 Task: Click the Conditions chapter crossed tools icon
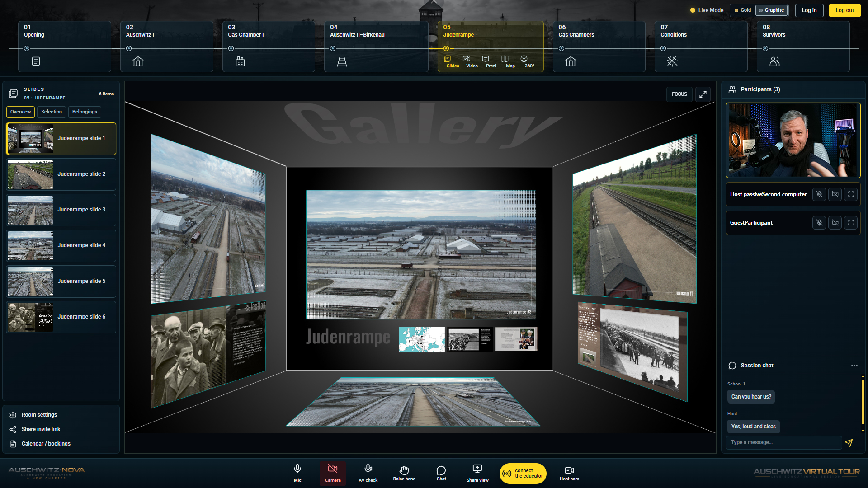(672, 61)
